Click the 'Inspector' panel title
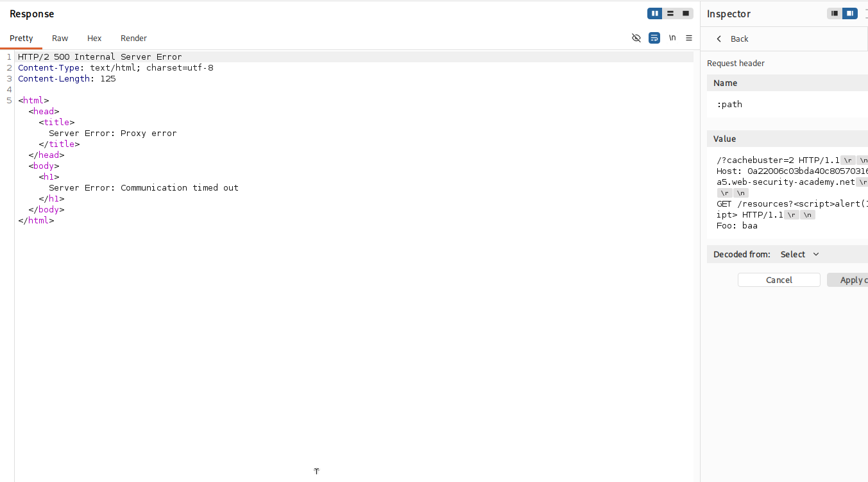Screen dimensions: 868x482 729,14
